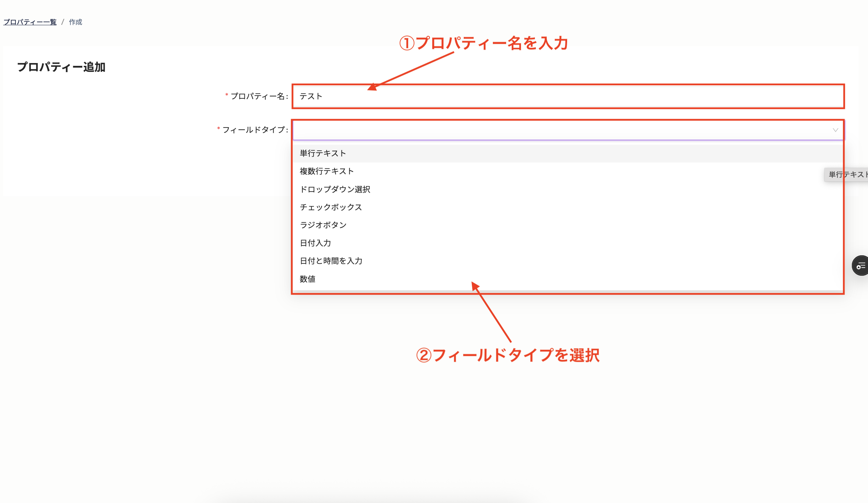Click the 単行テキスト tooltip on the right
Screen dimensions: 868x503
pos(848,174)
